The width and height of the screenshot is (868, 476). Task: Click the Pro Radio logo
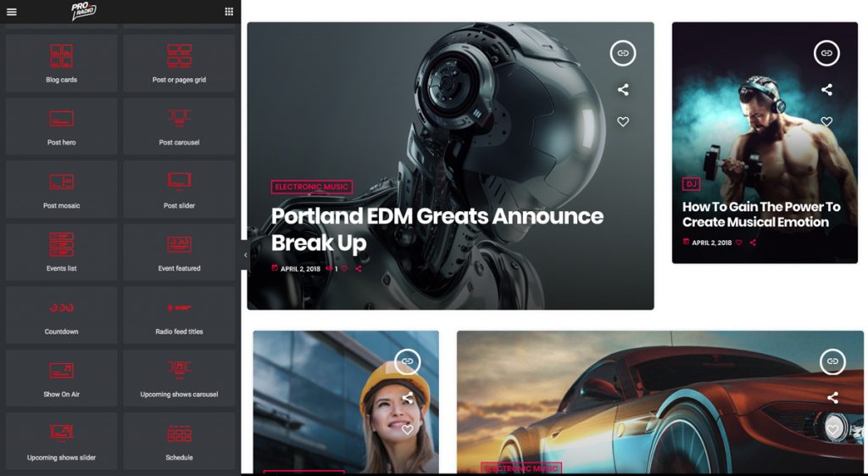pyautogui.click(x=83, y=11)
